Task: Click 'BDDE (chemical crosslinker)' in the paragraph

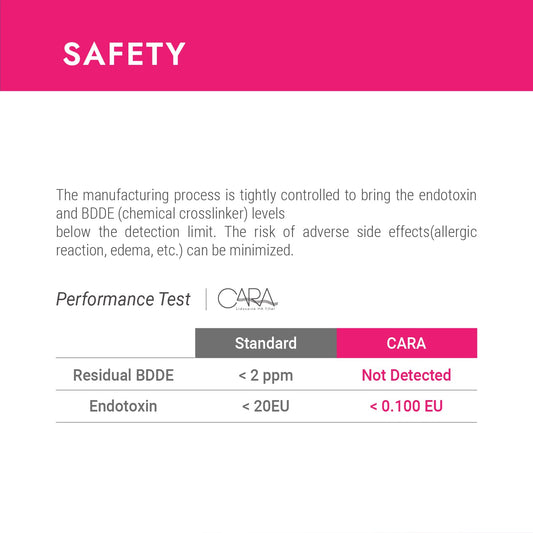Action: 165,213
